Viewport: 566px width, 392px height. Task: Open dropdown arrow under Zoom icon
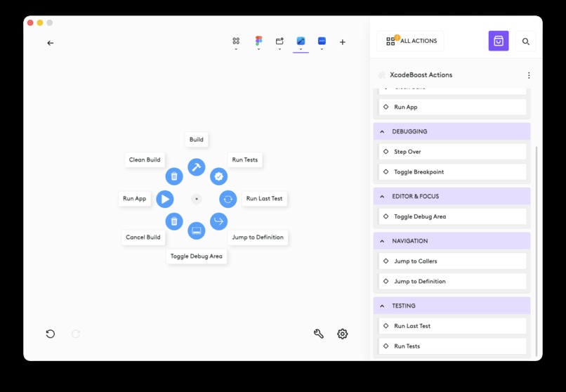[322, 49]
